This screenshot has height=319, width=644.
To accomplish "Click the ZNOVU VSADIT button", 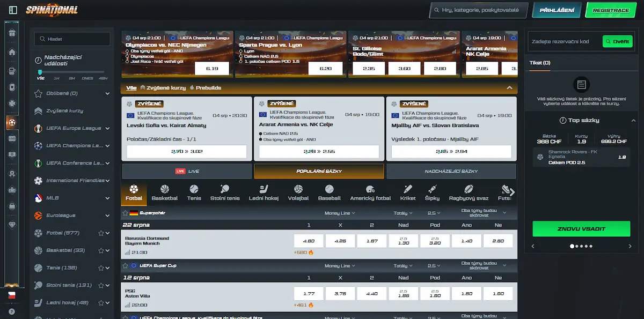I will 581,228.
